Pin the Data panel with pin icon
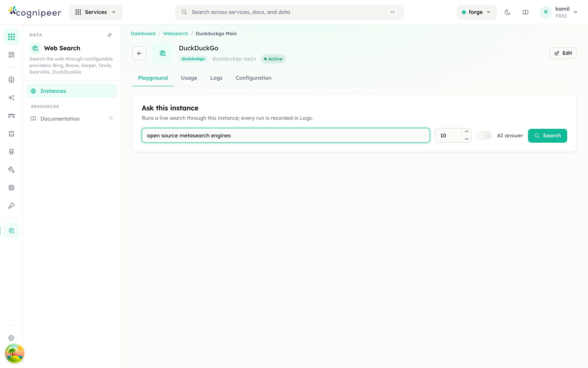The width and height of the screenshot is (588, 368). pyautogui.click(x=110, y=35)
